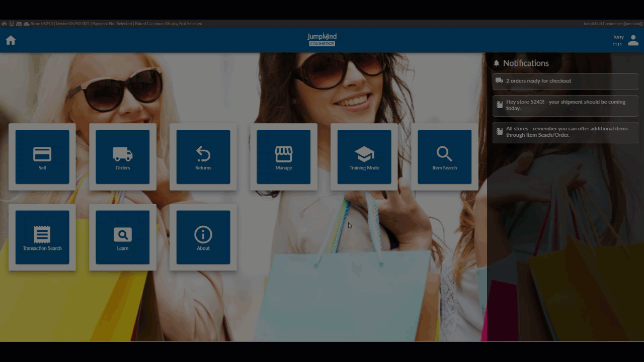Click the user profile icon
Viewport: 644px width, 362px height.
click(633, 41)
